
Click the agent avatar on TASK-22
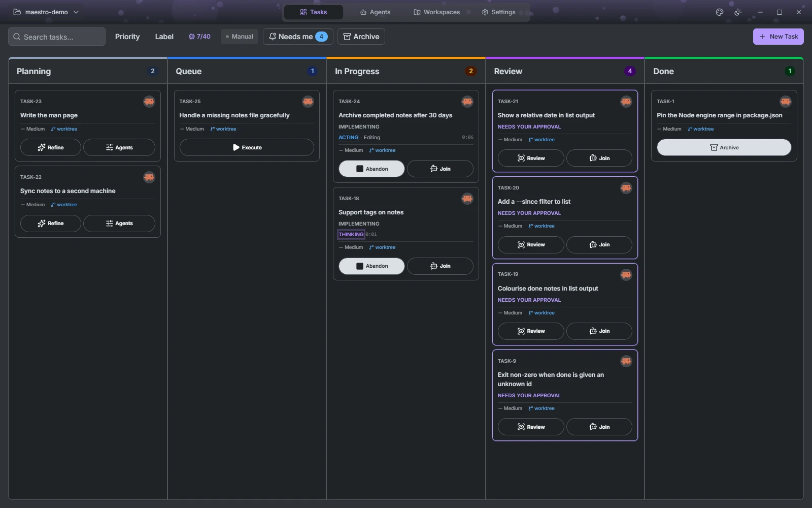click(x=149, y=177)
